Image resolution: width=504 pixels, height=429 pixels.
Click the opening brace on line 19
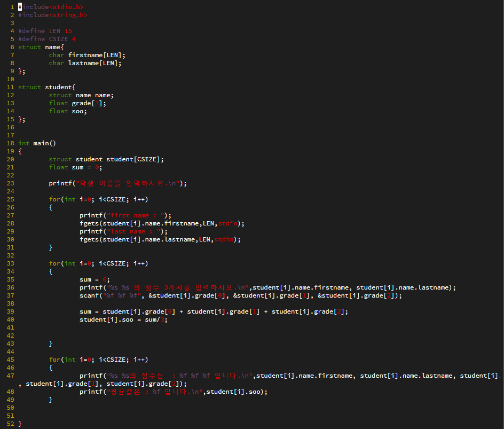coord(20,152)
